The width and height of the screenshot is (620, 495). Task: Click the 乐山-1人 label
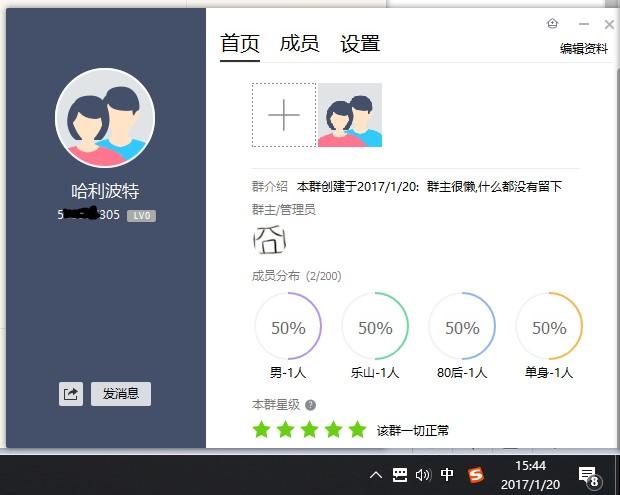[375, 372]
